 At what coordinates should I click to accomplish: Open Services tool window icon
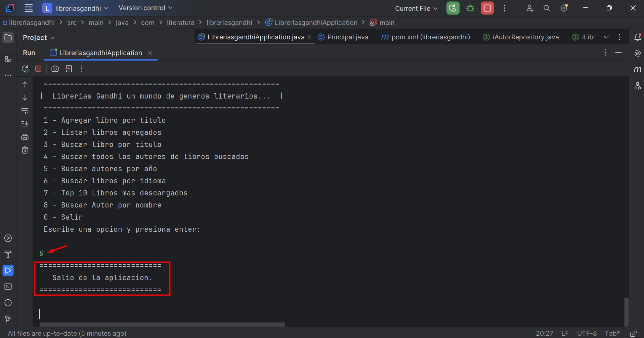[x=8, y=238]
